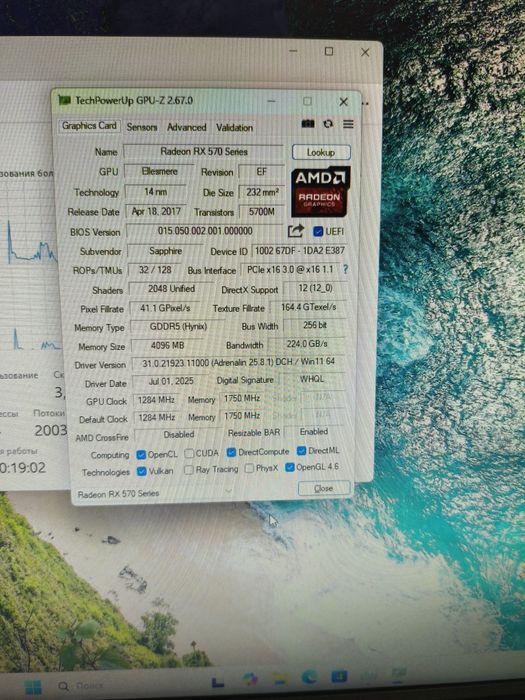Click the Technology value 14 nm
This screenshot has height=700, width=525.
[x=155, y=192]
